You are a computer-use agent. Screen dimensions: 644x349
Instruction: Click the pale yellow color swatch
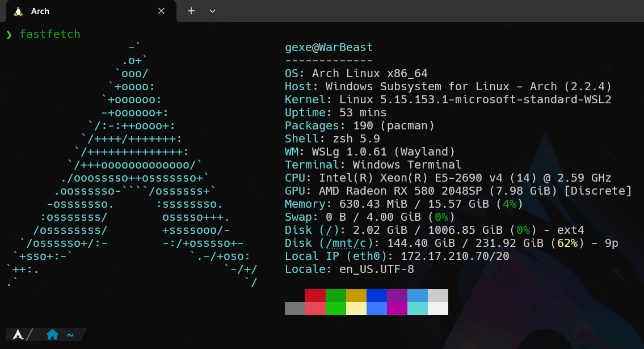356,308
